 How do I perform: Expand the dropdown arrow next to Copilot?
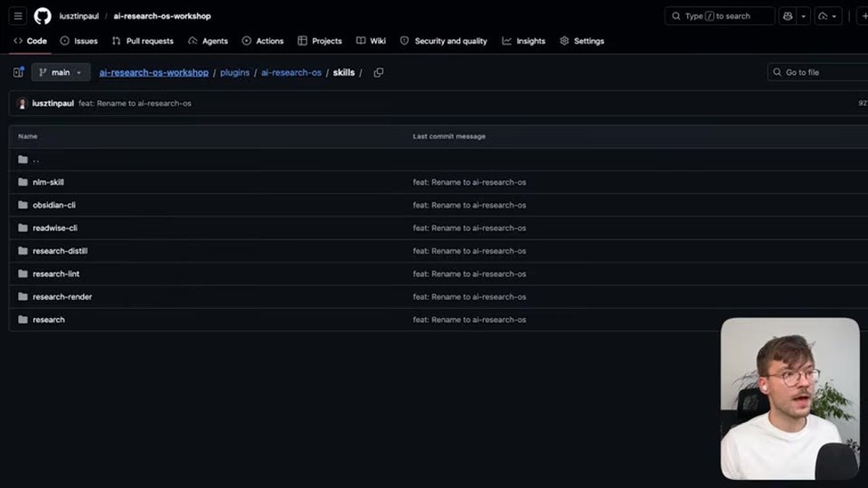point(803,16)
